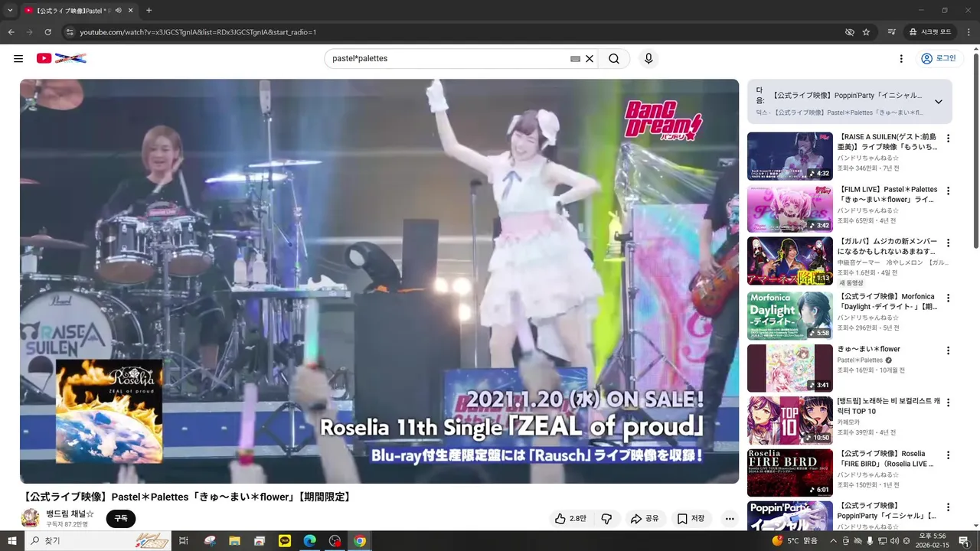
Task: Open the YouTube hamburger guide menu
Action: click(x=18, y=58)
